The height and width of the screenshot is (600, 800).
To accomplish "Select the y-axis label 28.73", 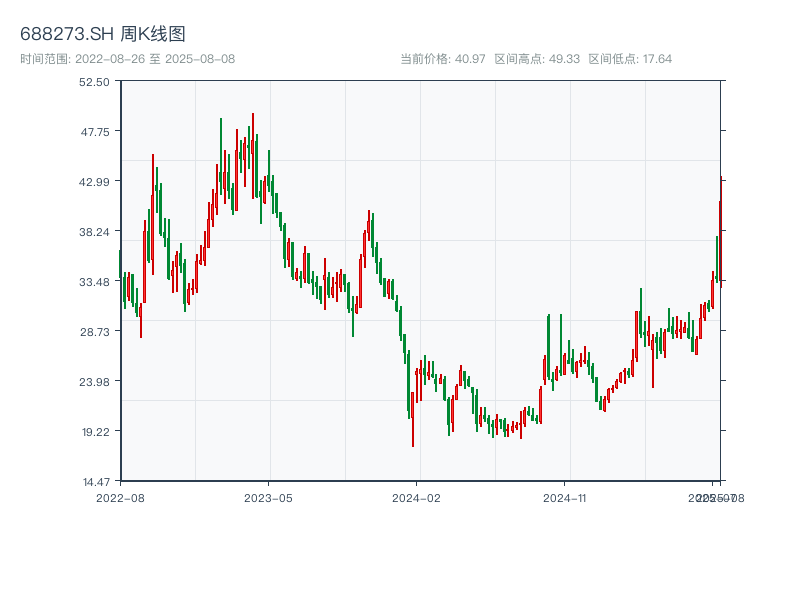I will point(95,332).
